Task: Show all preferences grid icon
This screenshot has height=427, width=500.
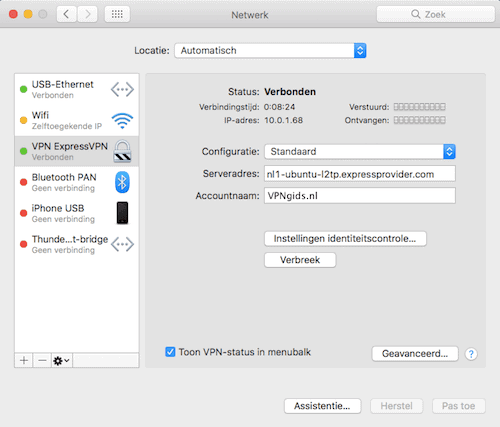Action: [117, 14]
